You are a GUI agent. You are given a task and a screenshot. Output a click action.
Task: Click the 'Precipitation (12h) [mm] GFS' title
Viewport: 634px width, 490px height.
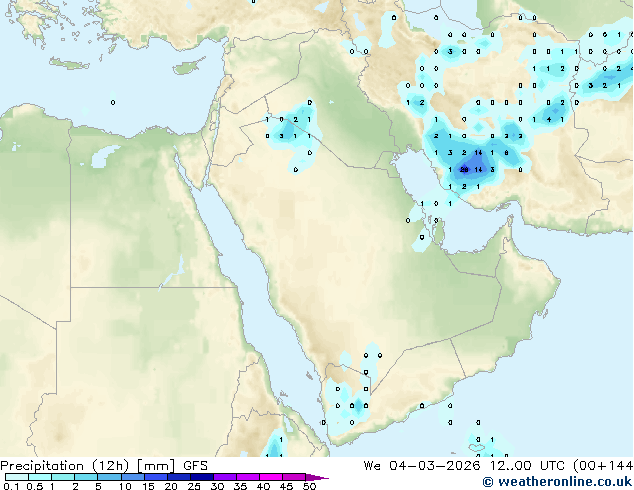(104, 466)
